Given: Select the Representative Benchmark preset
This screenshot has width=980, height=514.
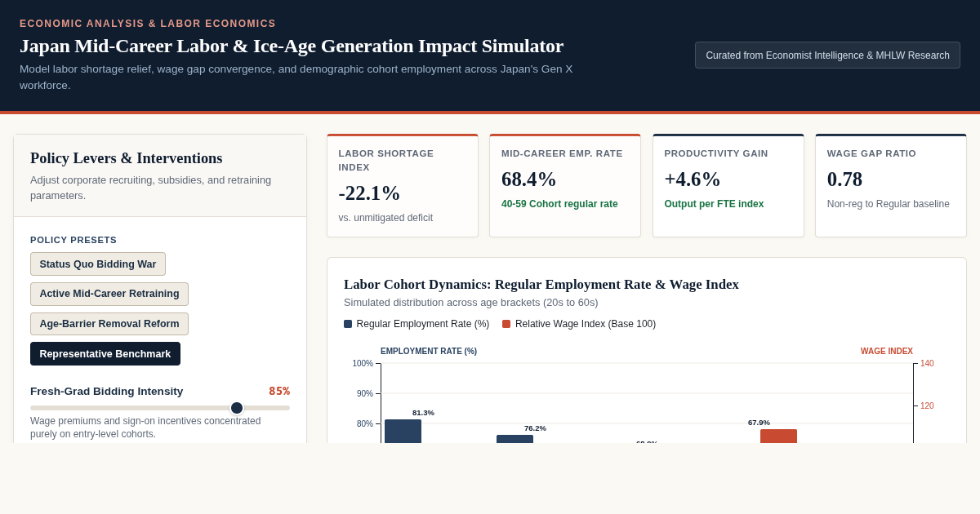Looking at the screenshot, I should (105, 354).
